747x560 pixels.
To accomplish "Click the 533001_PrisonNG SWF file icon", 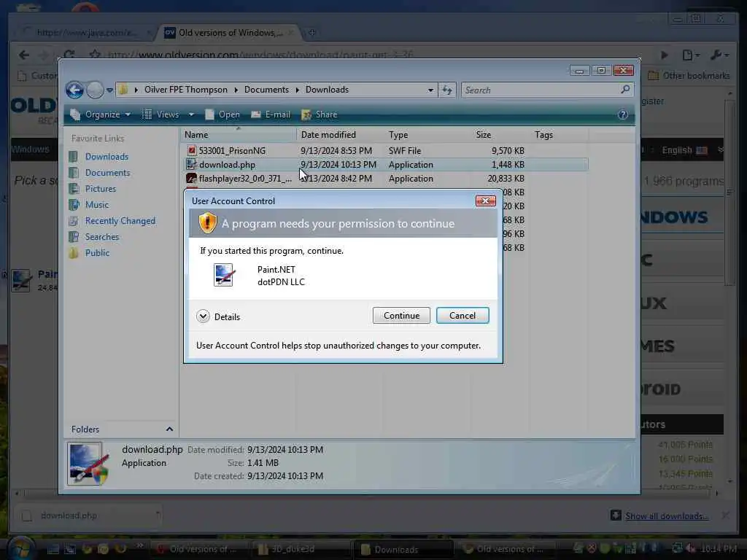I will tap(191, 150).
